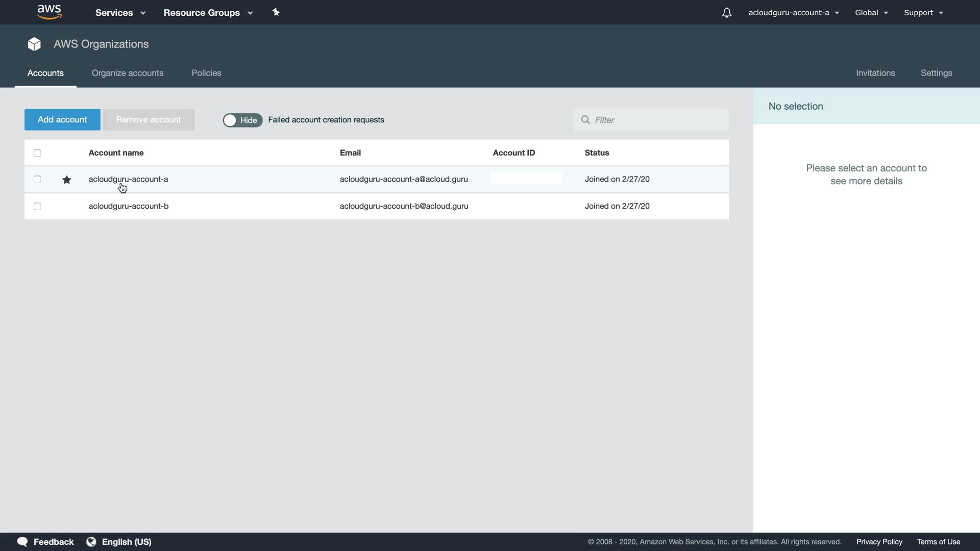The image size is (980, 551).
Task: Click the magnifier icon in Filter box
Action: point(585,120)
